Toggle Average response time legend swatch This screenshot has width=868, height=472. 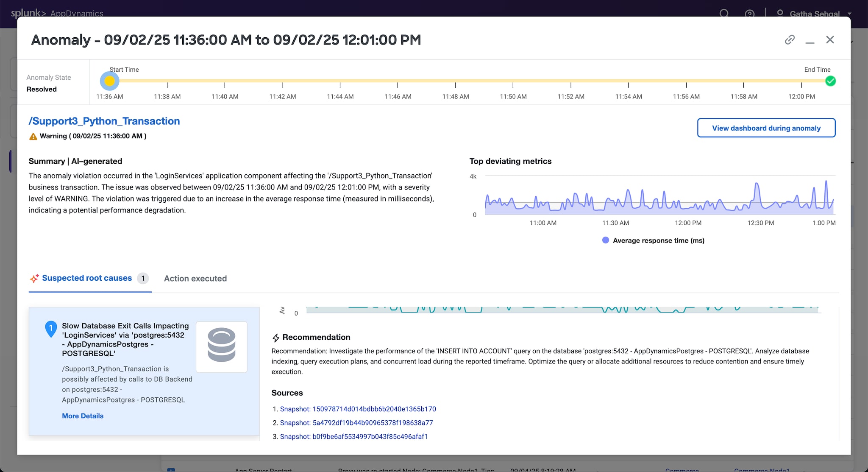coord(606,240)
